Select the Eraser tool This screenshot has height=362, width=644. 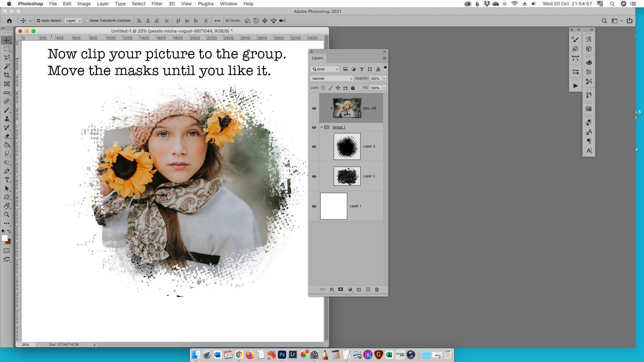[7, 136]
